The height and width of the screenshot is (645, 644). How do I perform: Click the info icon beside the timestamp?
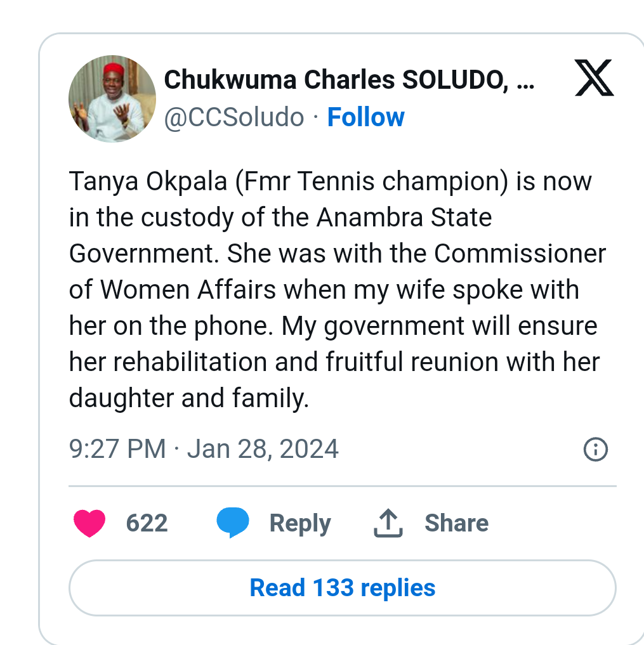(595, 448)
